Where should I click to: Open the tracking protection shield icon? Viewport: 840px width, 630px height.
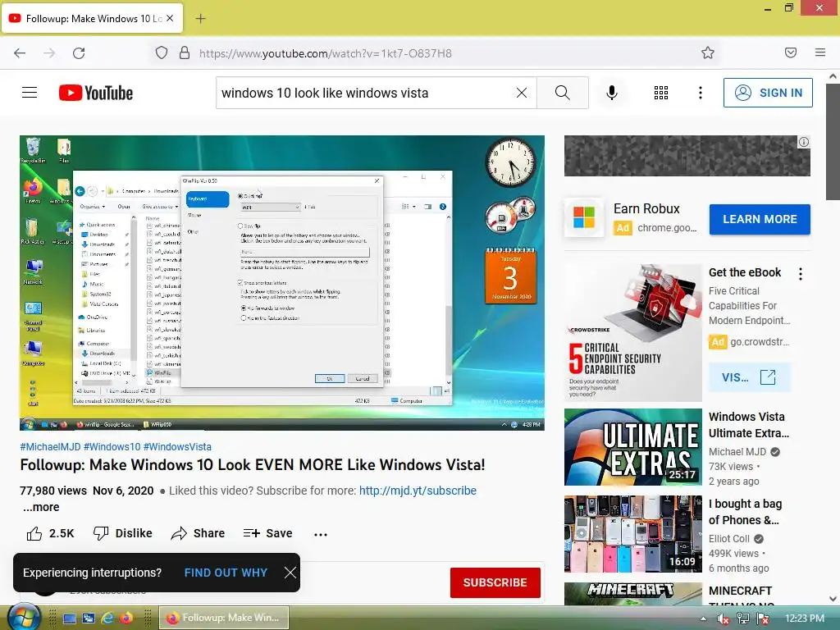click(162, 53)
